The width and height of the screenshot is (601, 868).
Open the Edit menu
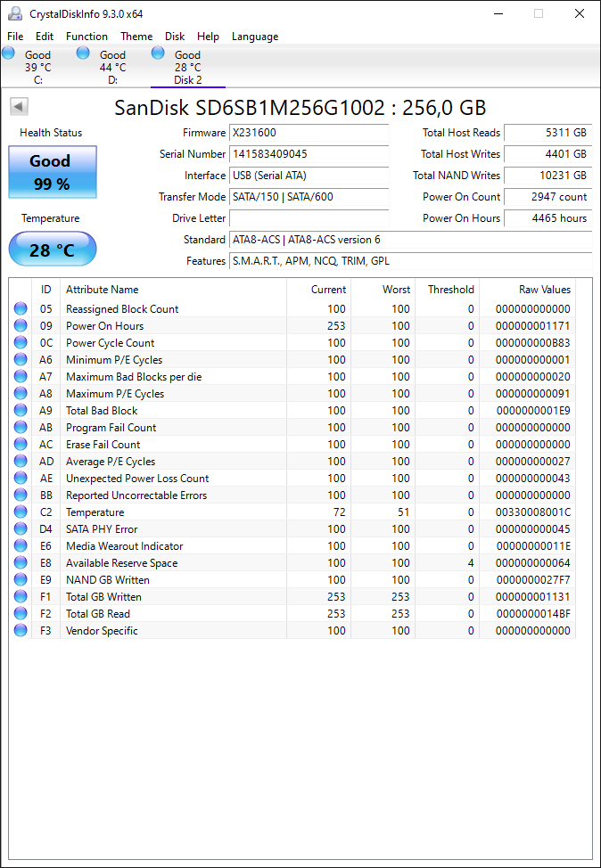(45, 37)
